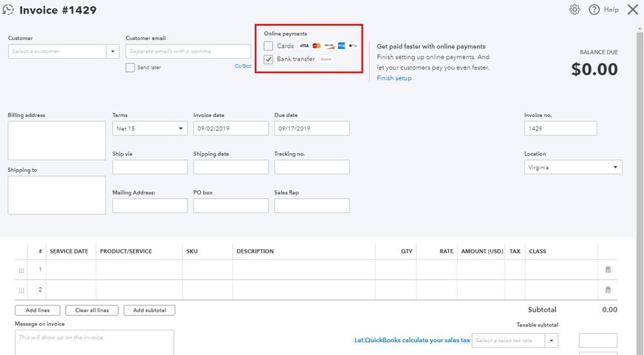Open the Terms Net 15 dropdown
The height and width of the screenshot is (355, 644).
pos(150,128)
